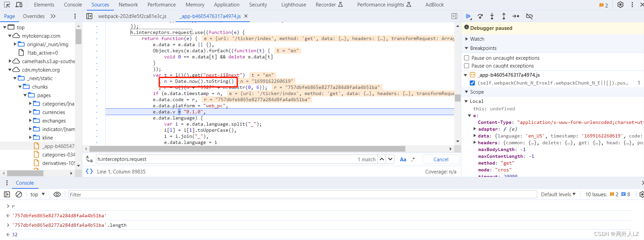Image resolution: width=644 pixels, height=240 pixels.
Task: Switch to webpack-202d9e5f2ca81e3c.js file tab
Action: (x=132, y=16)
